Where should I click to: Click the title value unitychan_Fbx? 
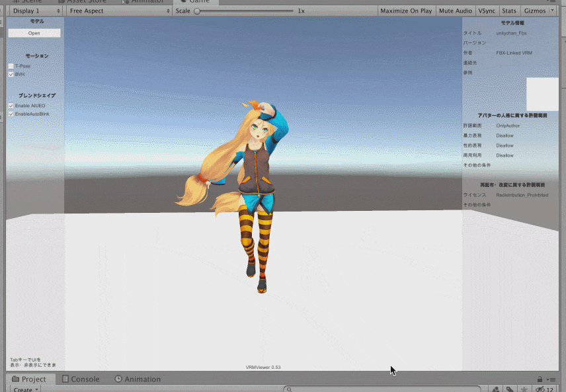coord(511,33)
